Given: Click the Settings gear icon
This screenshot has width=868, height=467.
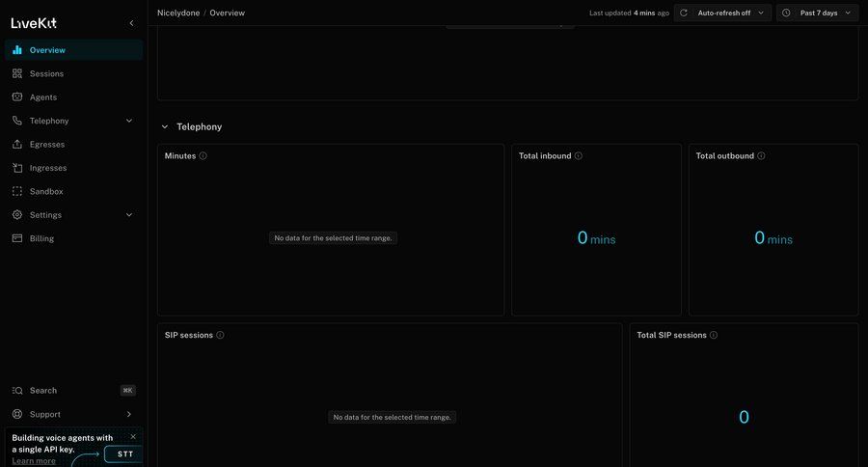Looking at the screenshot, I should (17, 215).
